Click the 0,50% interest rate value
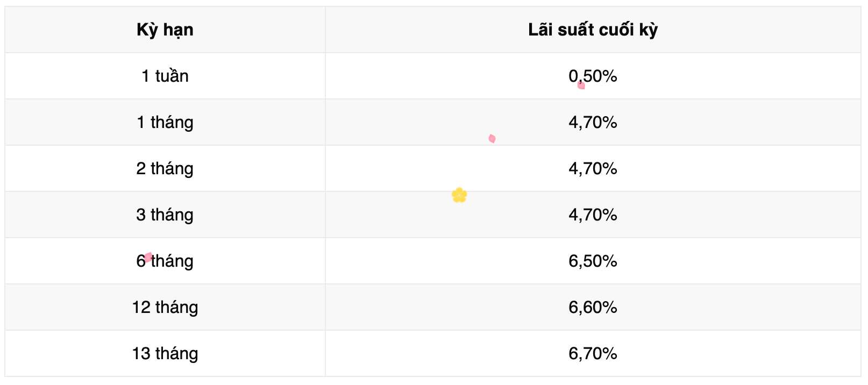Screen dimensions: 868x385 tap(593, 76)
